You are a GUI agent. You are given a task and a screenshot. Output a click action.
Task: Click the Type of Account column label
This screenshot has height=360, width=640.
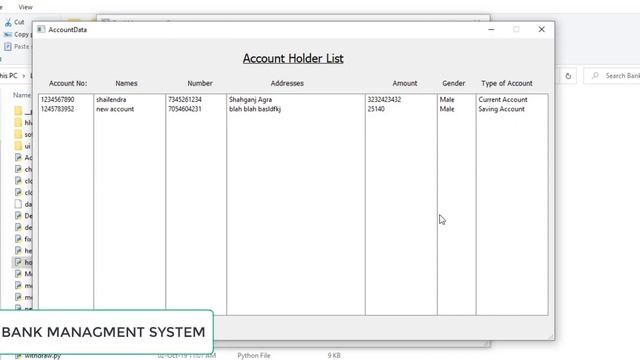point(507,83)
